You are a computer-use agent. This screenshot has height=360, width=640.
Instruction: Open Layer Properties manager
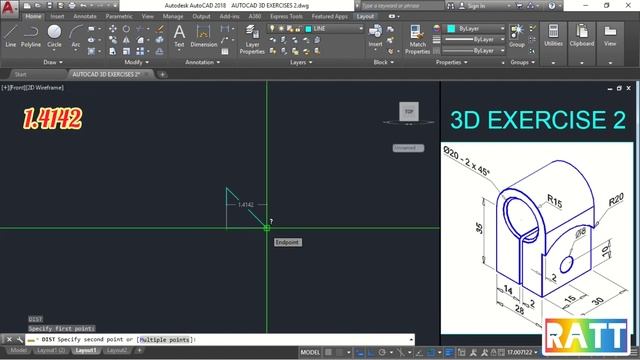252,39
